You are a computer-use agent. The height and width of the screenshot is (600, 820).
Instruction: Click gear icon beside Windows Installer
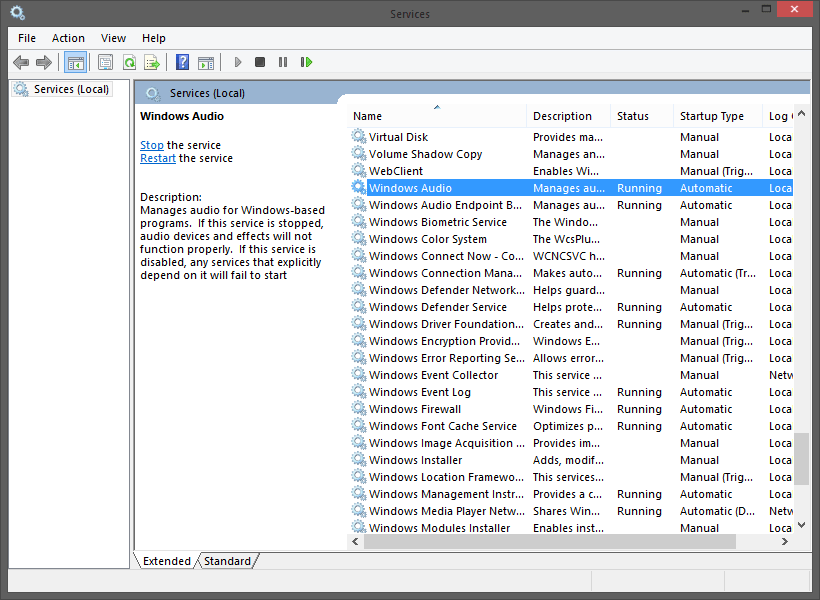click(358, 459)
